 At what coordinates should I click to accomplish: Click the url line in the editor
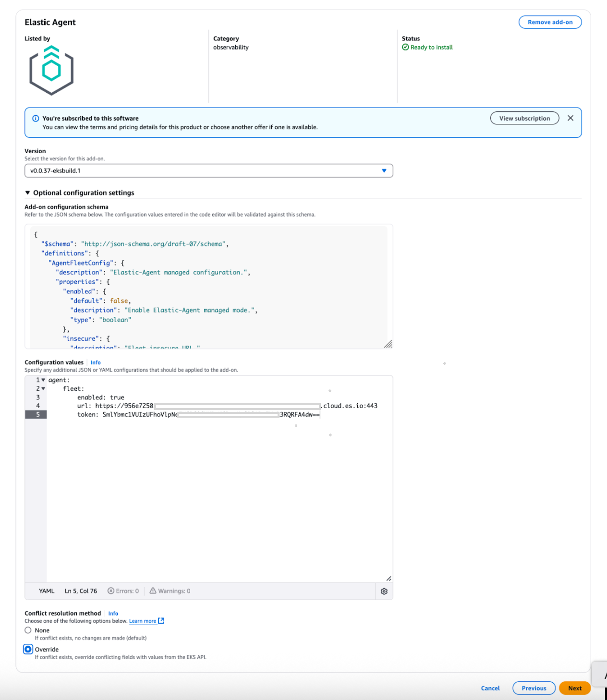pyautogui.click(x=227, y=406)
